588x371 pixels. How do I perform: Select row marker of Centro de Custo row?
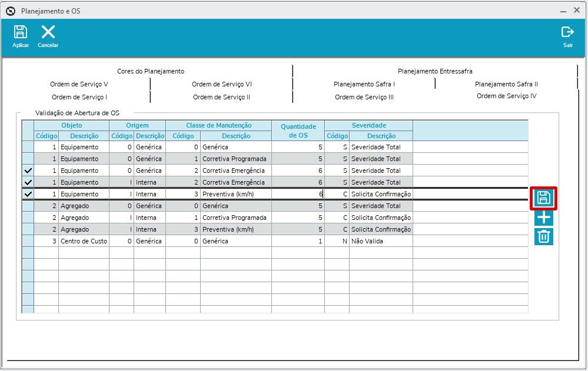coord(28,241)
